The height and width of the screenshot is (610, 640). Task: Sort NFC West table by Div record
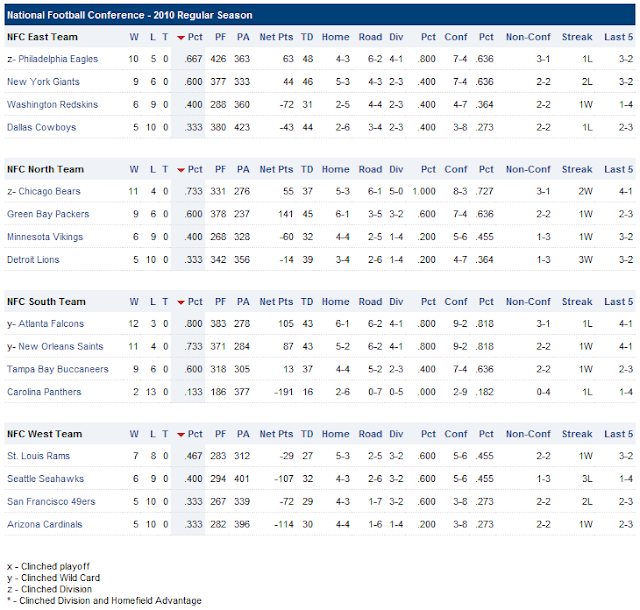pos(396,434)
